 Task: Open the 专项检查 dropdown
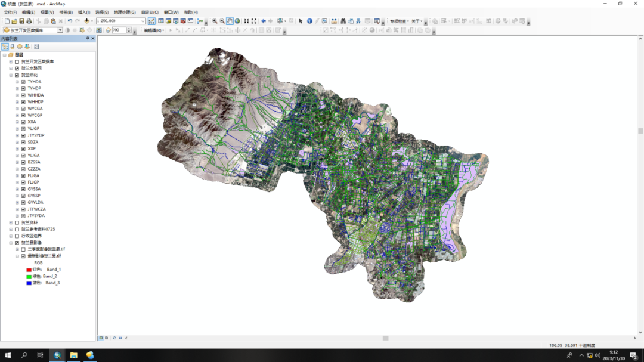tap(399, 21)
